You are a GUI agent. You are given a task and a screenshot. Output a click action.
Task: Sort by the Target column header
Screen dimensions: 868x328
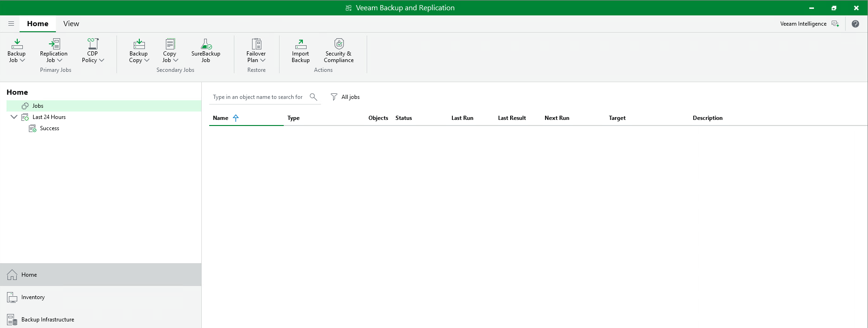[x=617, y=118]
